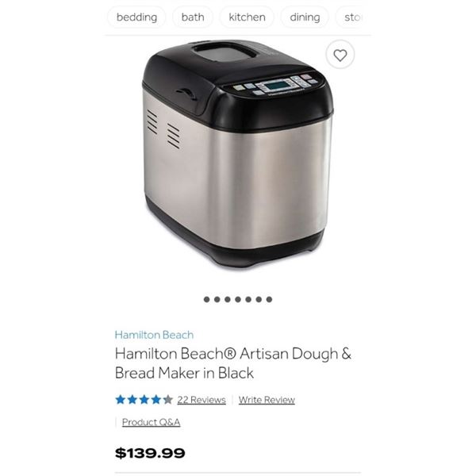This screenshot has height=476, width=476.
Task: Select the dining category tab
Action: pos(305,17)
